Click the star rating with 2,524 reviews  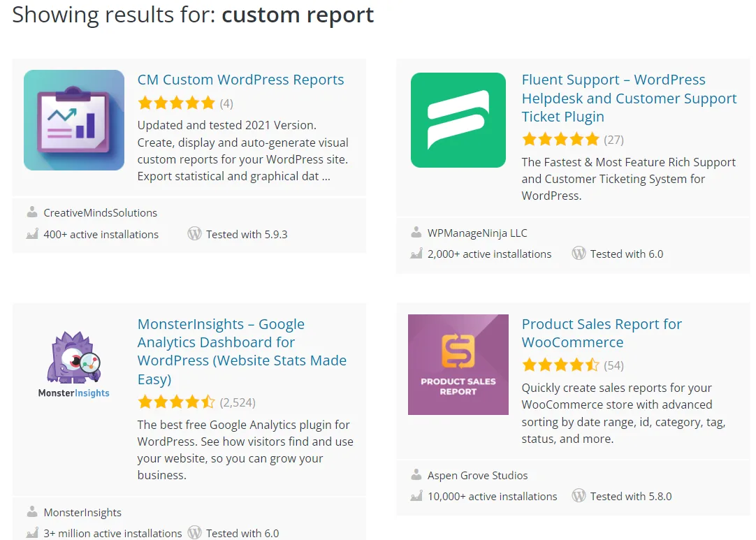click(176, 402)
